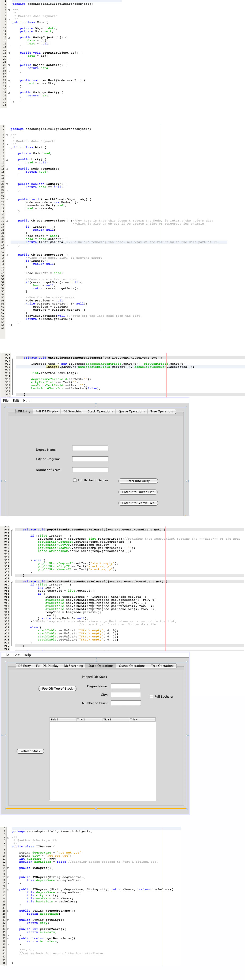Click the Pop Off Top of Stack button
Image resolution: width=245 pixels, height=980 pixels.
coord(57,689)
